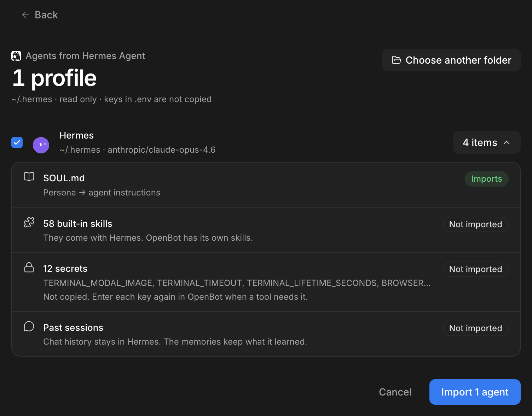Click They come with Hermes description
Screen dimensions: 532x416
(x=148, y=238)
